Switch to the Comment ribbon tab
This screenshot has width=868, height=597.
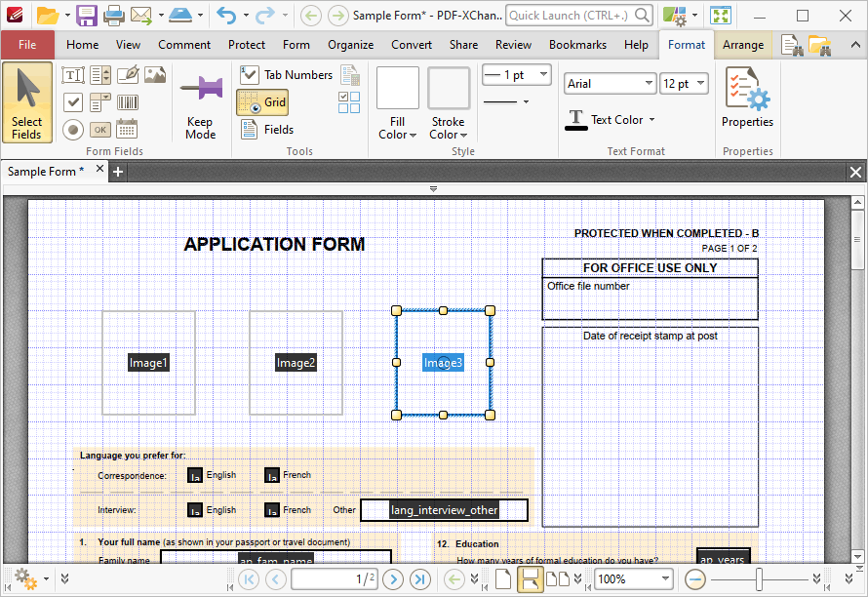[x=184, y=45]
